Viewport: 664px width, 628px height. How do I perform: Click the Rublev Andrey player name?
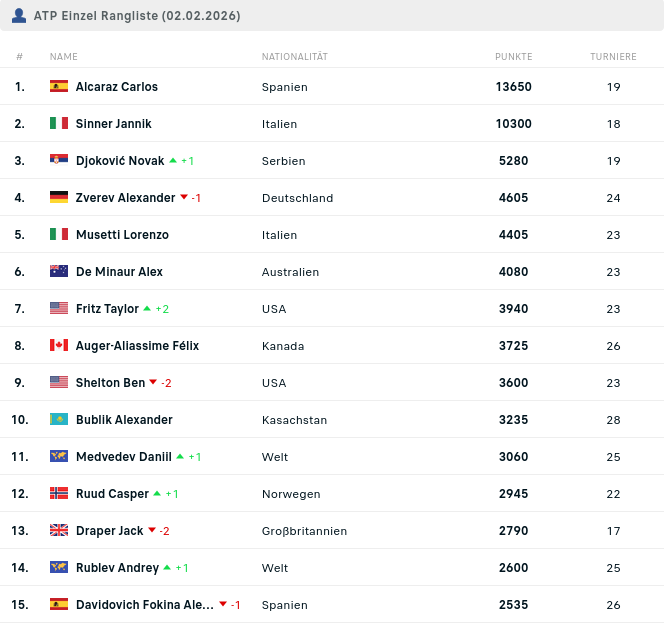click(117, 568)
